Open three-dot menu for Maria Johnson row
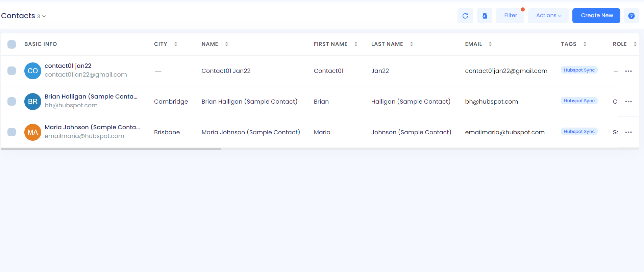 pos(628,132)
